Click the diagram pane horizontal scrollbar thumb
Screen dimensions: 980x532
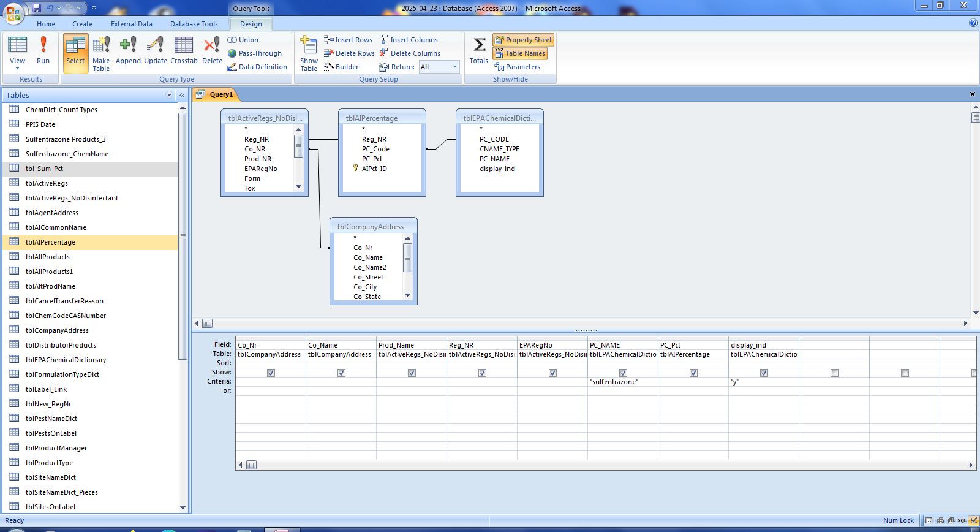pyautogui.click(x=207, y=323)
